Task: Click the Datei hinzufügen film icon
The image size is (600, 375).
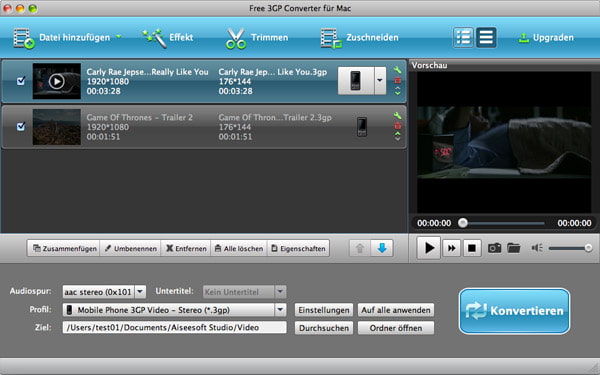Action: [24, 38]
